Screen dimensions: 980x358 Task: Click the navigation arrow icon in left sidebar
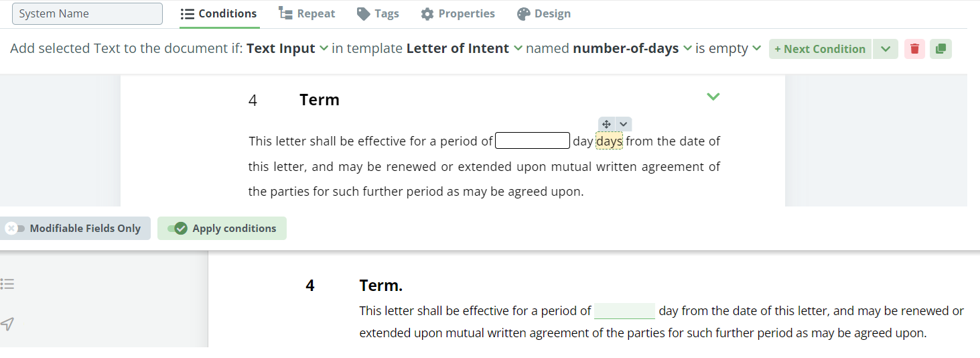tap(7, 324)
